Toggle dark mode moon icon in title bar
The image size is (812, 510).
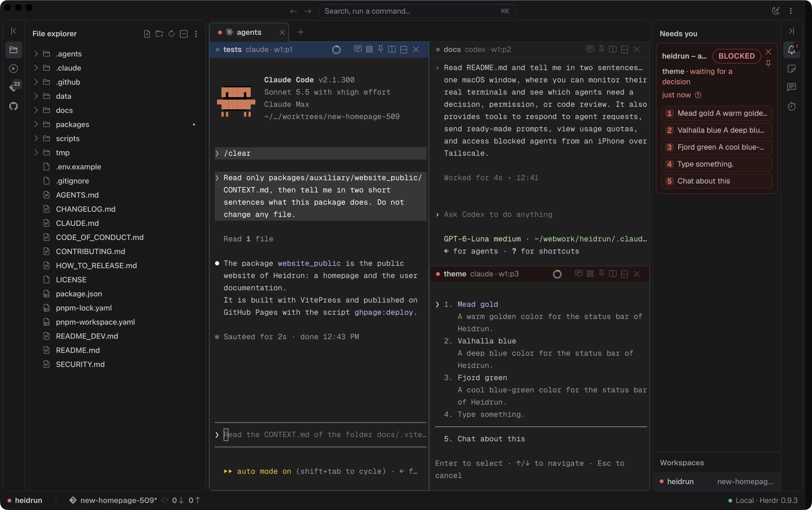[x=775, y=11]
